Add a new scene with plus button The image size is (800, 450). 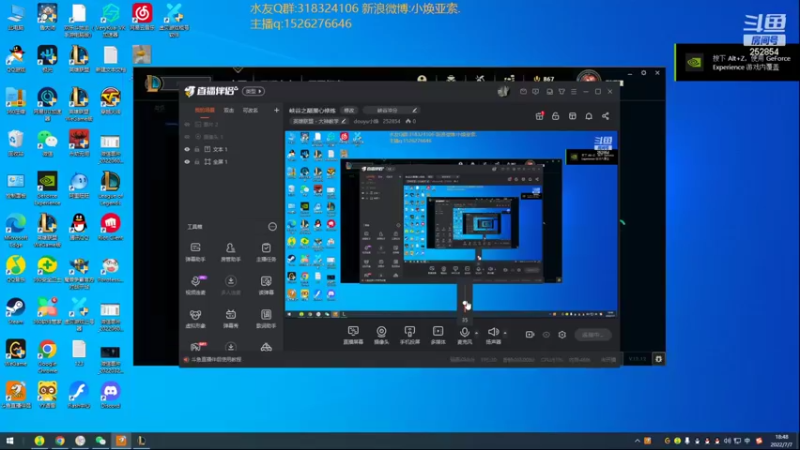(x=276, y=110)
